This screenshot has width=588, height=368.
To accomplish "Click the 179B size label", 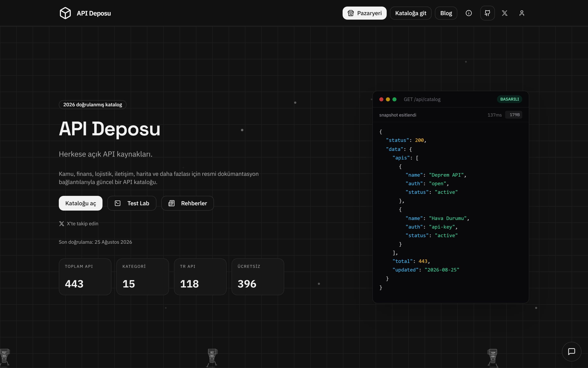I will 514,115.
